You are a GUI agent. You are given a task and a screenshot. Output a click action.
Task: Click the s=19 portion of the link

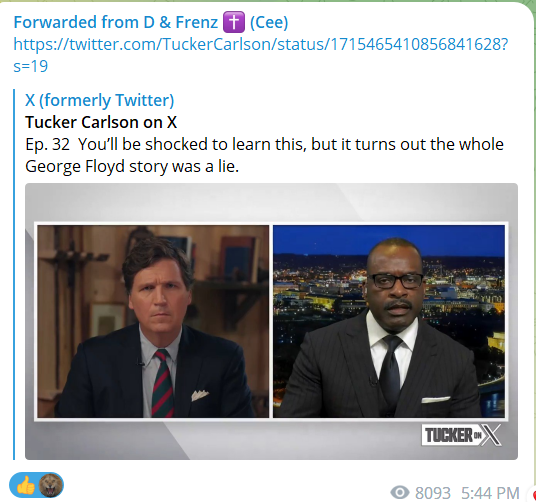click(30, 66)
